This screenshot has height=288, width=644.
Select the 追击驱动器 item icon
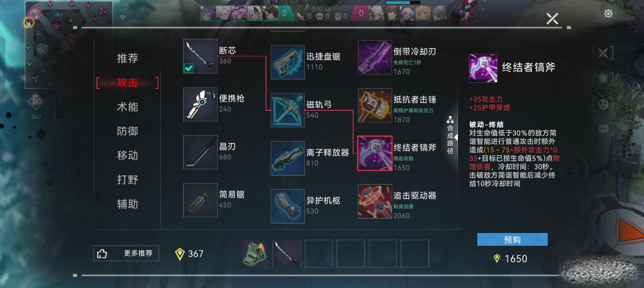375,201
